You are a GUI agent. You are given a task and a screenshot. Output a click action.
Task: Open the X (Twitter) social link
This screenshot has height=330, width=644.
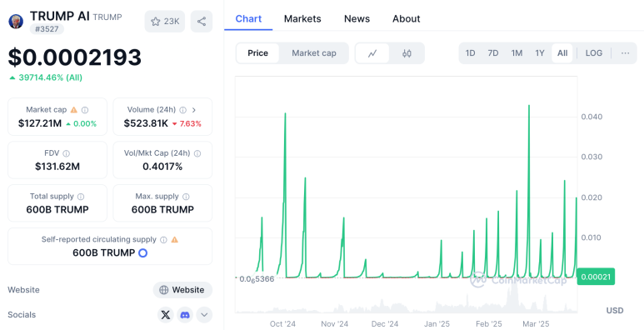(x=166, y=315)
